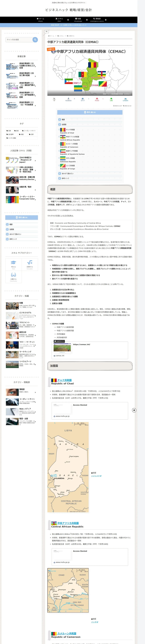The image size is (145, 644).
Task: Open 産業分類・業種分類 Industry/Sector article
Action: click(x=22, y=180)
